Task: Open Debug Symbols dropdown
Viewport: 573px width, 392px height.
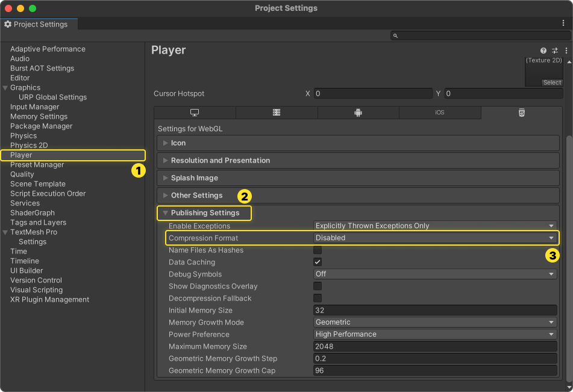Action: [x=435, y=274]
